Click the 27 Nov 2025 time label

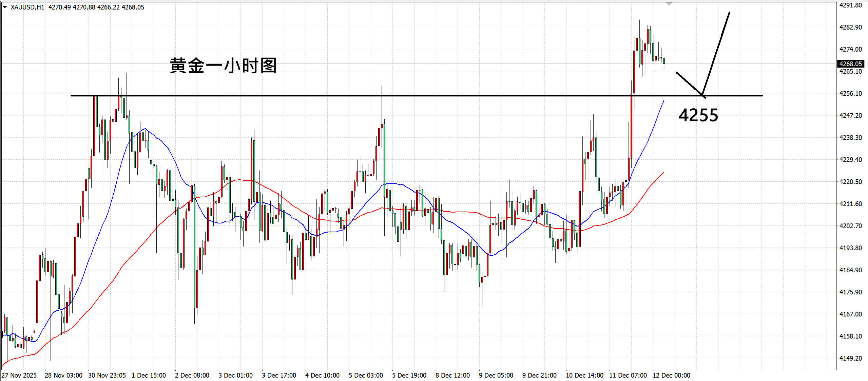(x=19, y=375)
